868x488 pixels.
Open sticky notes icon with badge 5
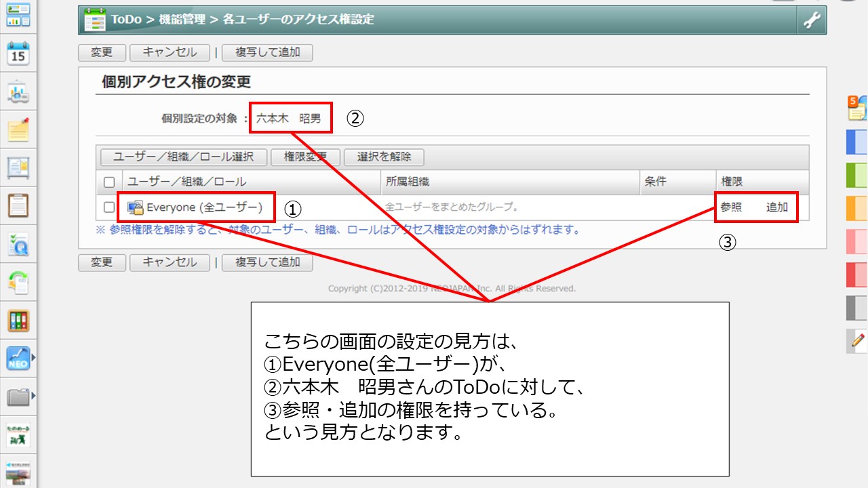click(857, 108)
